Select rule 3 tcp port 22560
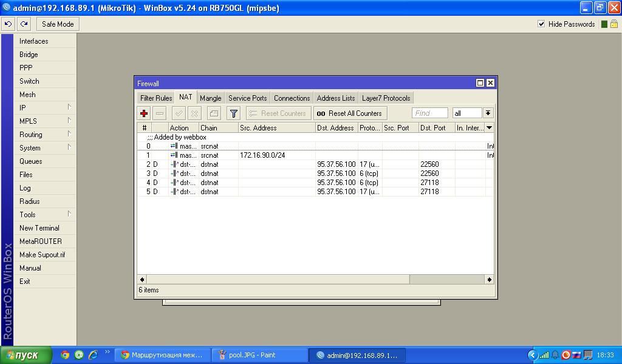This screenshot has height=364, width=622. click(x=315, y=174)
